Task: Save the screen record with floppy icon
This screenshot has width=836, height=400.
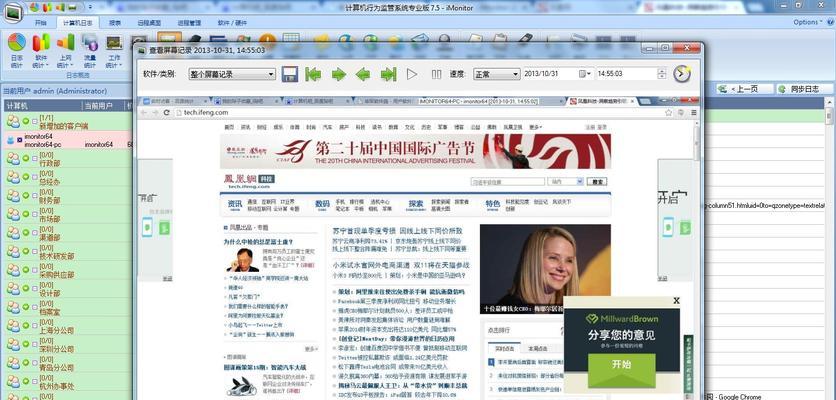Action: [290, 74]
